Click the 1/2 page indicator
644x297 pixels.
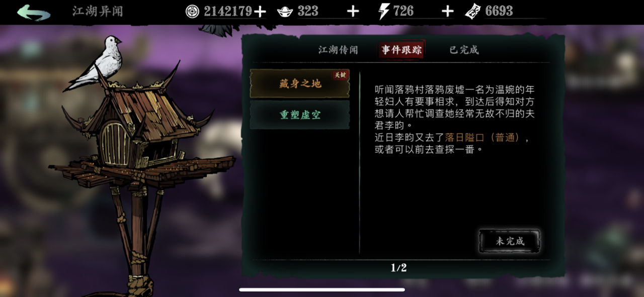[x=398, y=268]
